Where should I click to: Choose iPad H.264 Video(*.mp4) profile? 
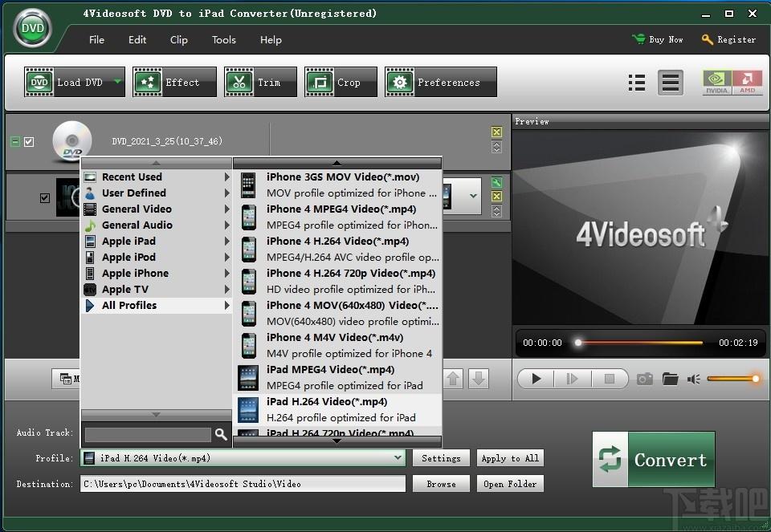pyautogui.click(x=338, y=410)
